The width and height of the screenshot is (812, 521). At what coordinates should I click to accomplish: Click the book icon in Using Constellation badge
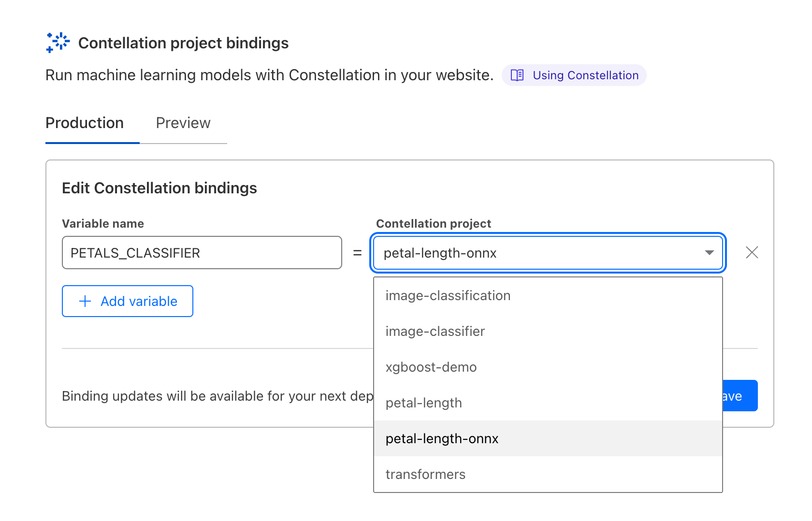pos(517,75)
